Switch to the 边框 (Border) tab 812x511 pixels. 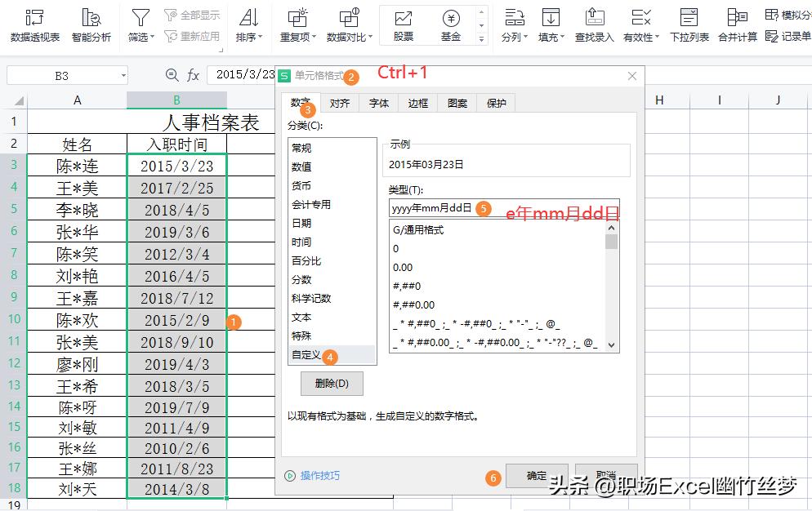point(417,103)
